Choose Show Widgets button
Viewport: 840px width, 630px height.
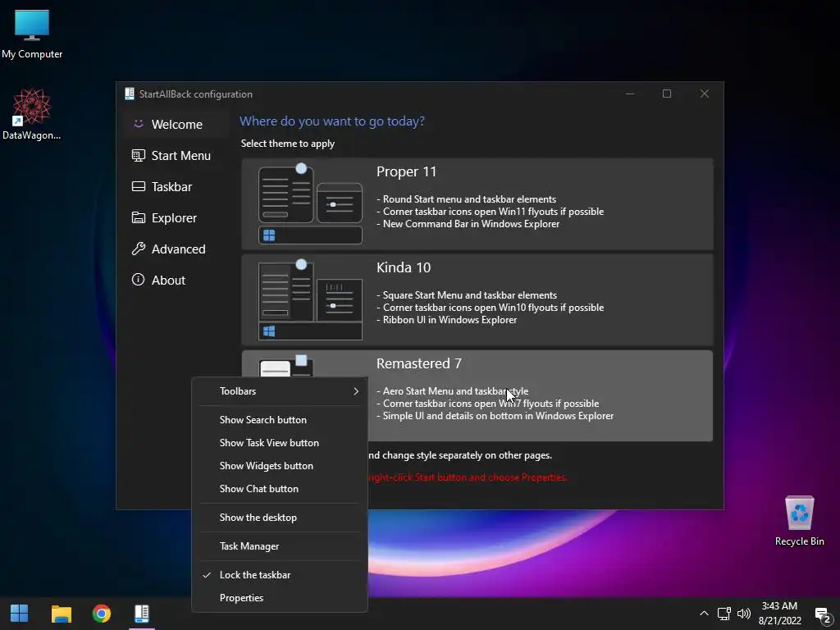(280, 466)
